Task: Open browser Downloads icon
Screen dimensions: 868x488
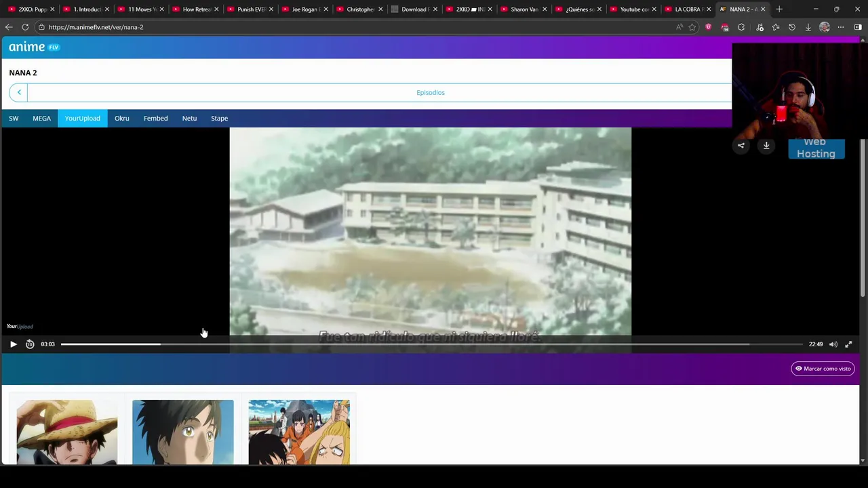Action: pyautogui.click(x=808, y=27)
